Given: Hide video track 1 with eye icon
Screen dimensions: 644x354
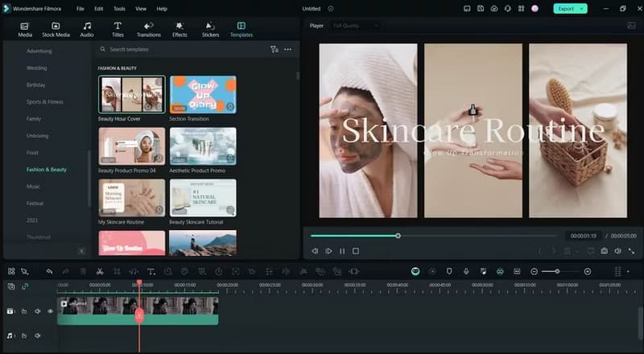Looking at the screenshot, I should coord(51,311).
